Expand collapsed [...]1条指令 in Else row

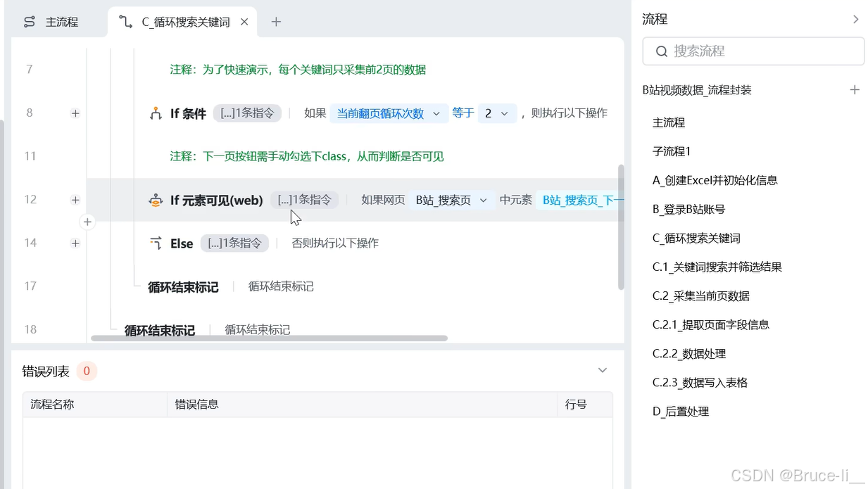point(234,243)
